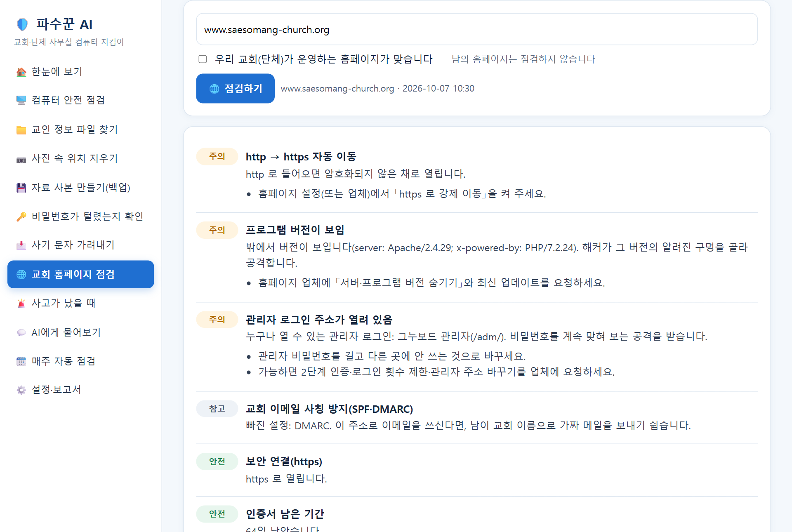Open 사고가 났을 때 menu
Viewport: 792px width, 532px height.
tap(81, 303)
